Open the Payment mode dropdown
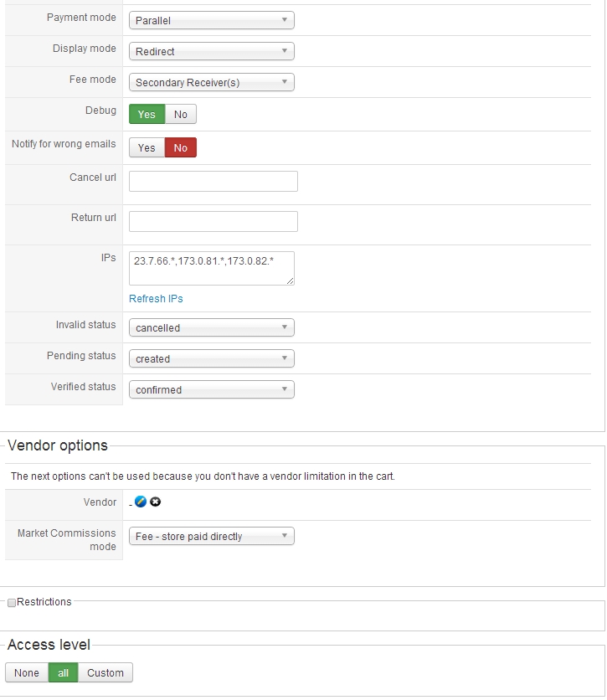The image size is (607, 700). click(211, 20)
